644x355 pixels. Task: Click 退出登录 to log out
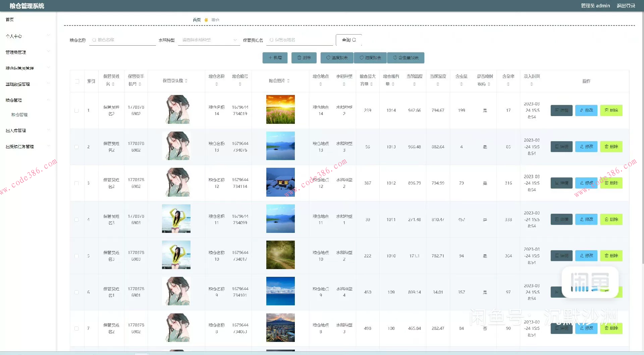coord(626,6)
